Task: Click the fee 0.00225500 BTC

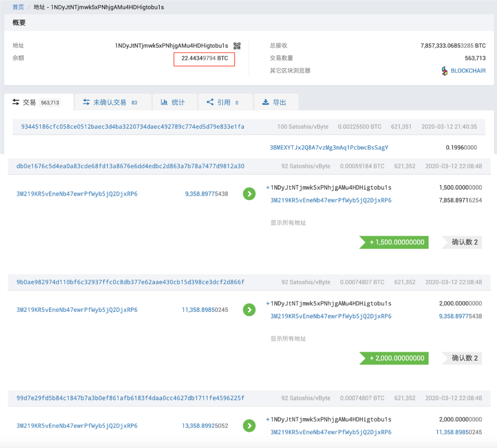Action: (x=359, y=127)
